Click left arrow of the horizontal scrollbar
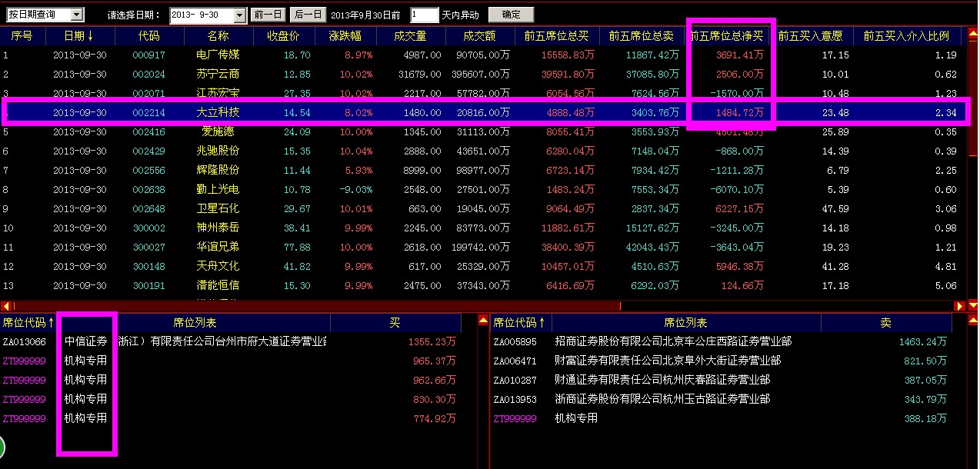 tap(6, 306)
